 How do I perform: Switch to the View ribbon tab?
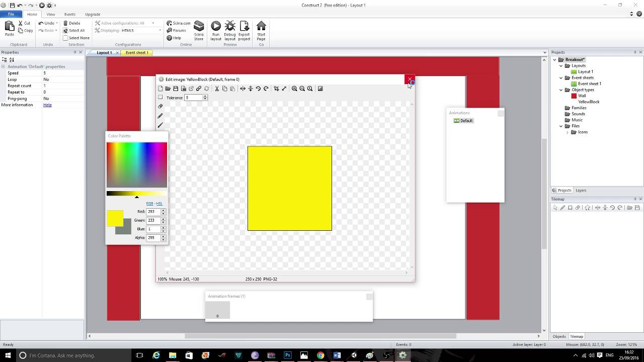[x=51, y=14]
